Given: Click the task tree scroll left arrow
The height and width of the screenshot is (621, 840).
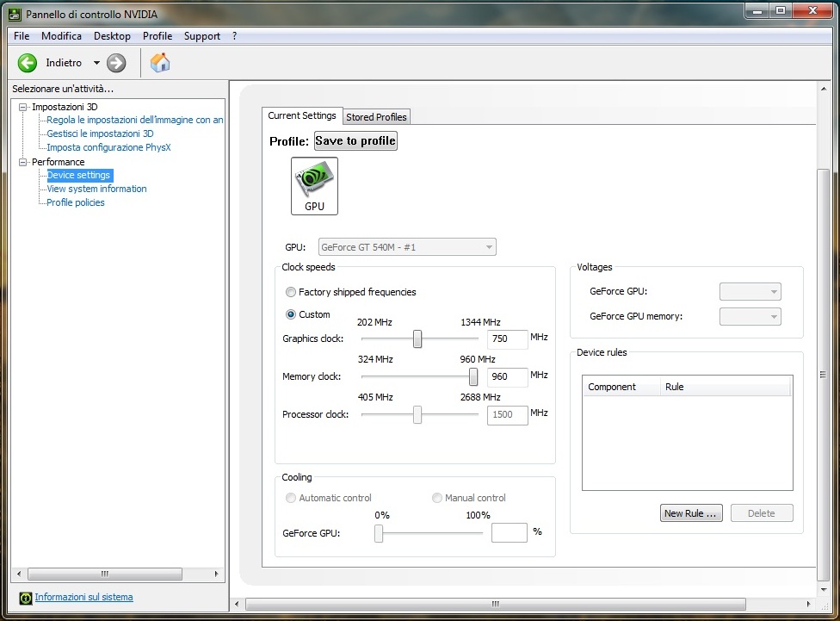Looking at the screenshot, I should [19, 574].
